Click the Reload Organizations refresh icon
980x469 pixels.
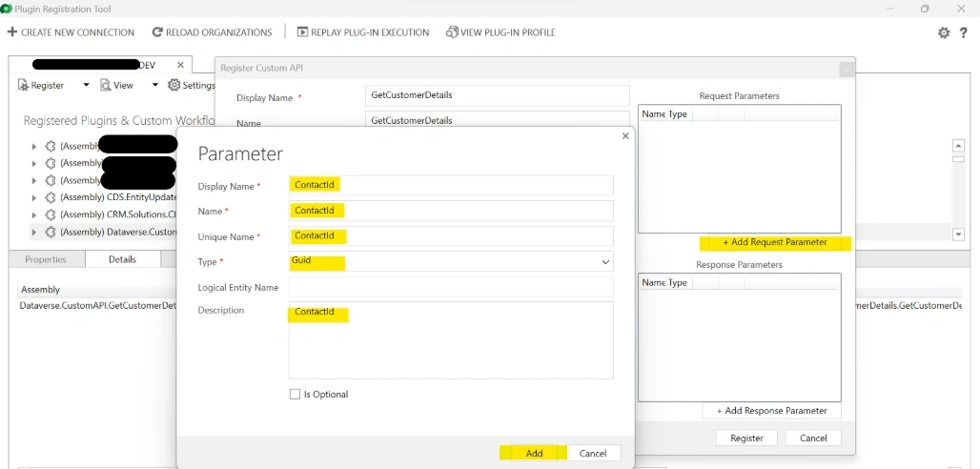coord(157,32)
